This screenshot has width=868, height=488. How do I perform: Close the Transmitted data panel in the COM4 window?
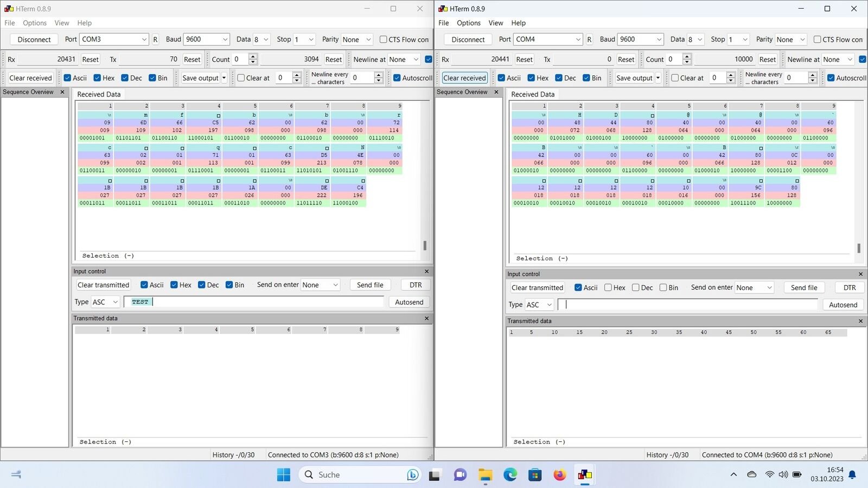tap(860, 321)
